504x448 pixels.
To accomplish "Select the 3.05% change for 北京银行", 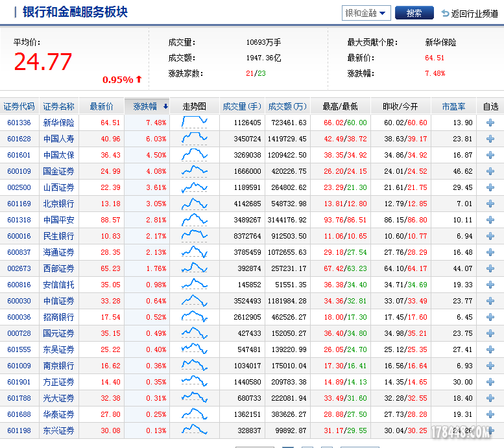I will coord(156,204).
